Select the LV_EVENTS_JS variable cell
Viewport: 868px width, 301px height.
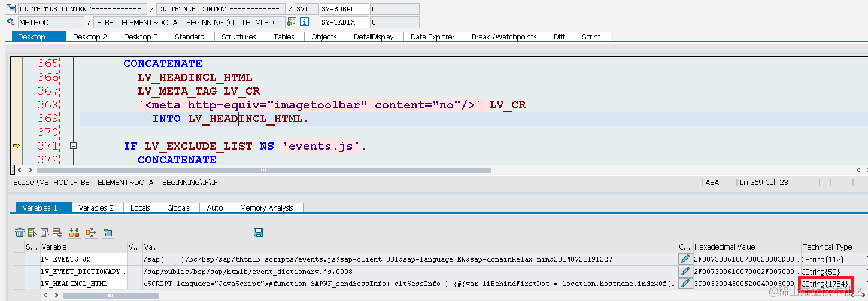tap(83, 259)
